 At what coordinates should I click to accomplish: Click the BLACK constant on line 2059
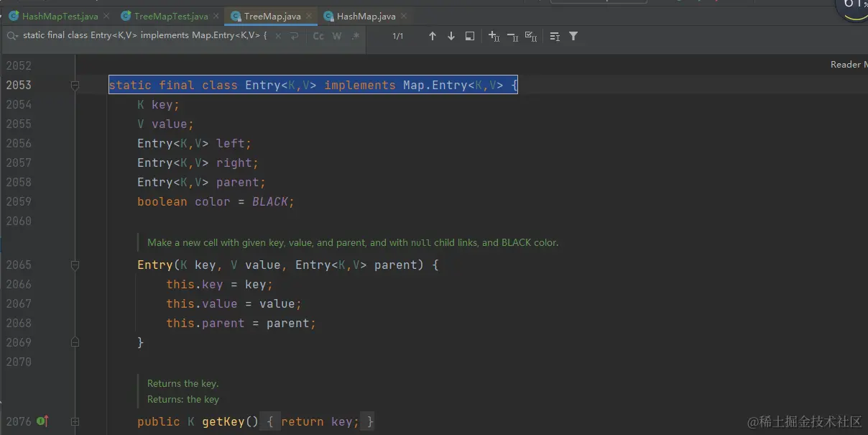(270, 201)
